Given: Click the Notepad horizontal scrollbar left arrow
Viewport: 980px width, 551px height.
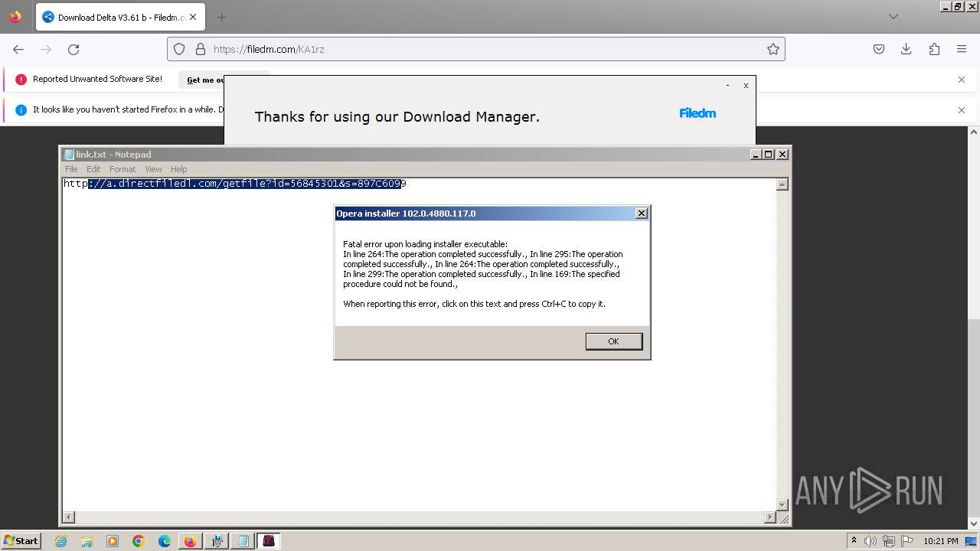Looking at the screenshot, I should click(x=69, y=517).
